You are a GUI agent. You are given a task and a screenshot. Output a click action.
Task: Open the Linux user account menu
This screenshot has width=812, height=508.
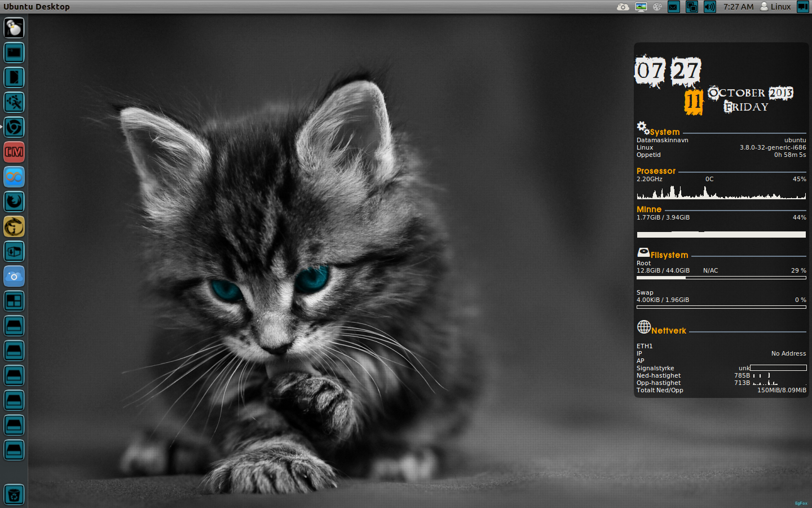[x=775, y=7]
